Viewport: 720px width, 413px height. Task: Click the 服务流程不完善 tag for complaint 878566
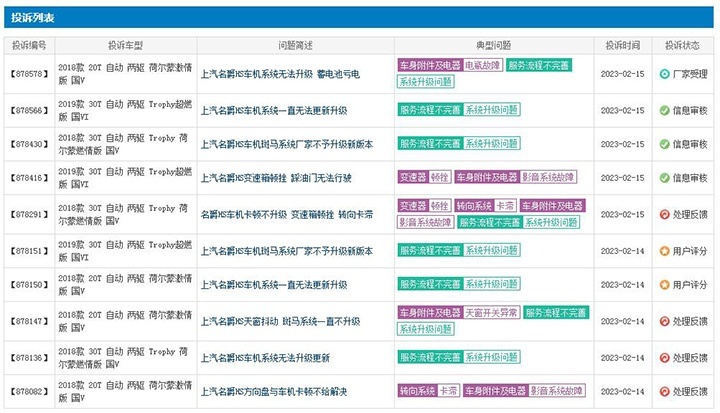point(430,109)
